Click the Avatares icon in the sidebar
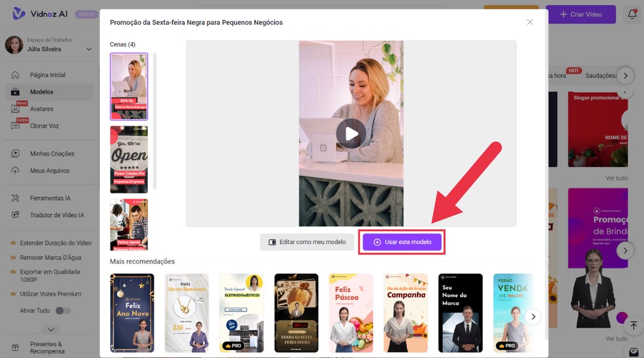This screenshot has width=644, height=358. pyautogui.click(x=15, y=109)
